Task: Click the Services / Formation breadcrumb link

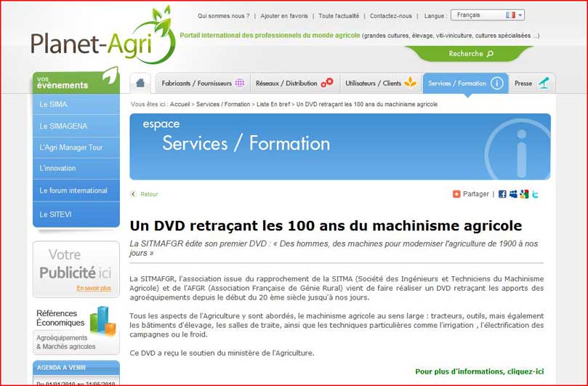Action: click(x=222, y=104)
